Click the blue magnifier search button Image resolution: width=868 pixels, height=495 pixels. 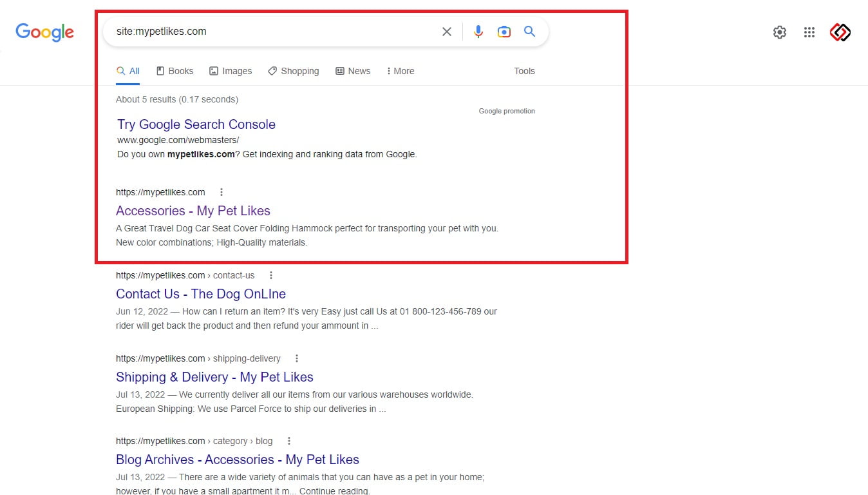(529, 32)
